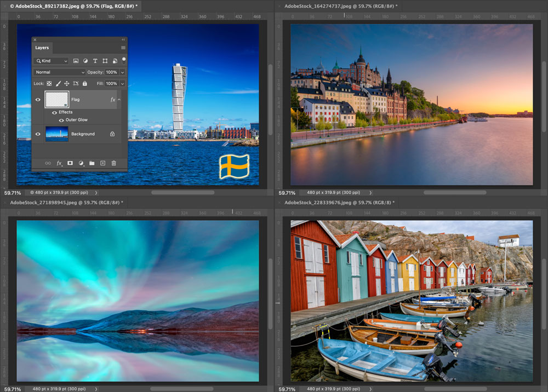Filter layers by type (T) layers

(x=95, y=61)
